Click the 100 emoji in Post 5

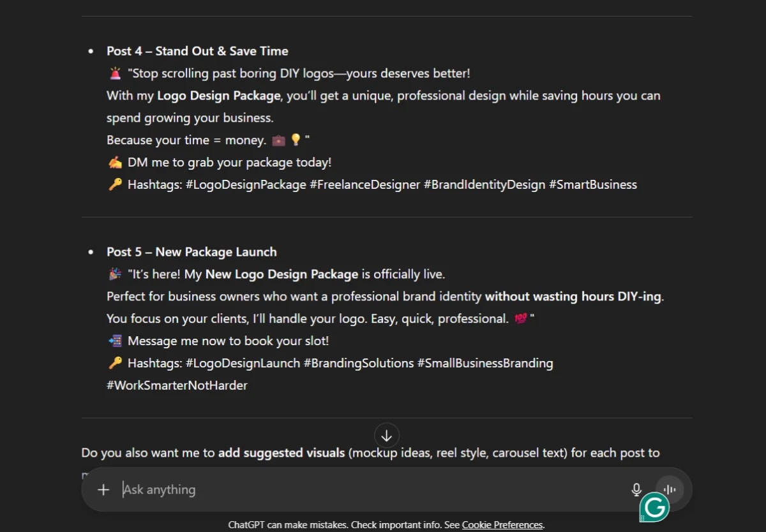[x=521, y=318]
